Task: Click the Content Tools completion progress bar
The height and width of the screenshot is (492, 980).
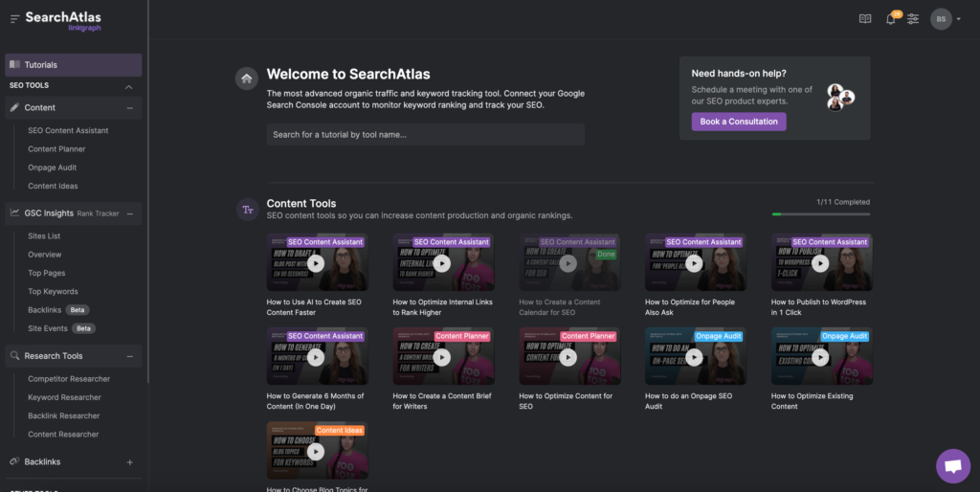Action: point(821,214)
